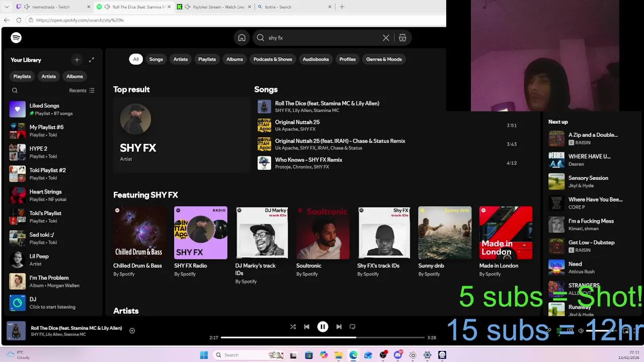Toggle shuffle playback
The height and width of the screenshot is (362, 644).
(x=293, y=327)
